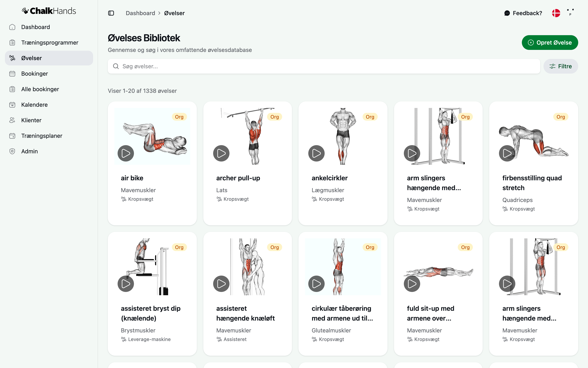This screenshot has width=588, height=368.
Task: Open the ankelcirkler card title
Action: [330, 178]
